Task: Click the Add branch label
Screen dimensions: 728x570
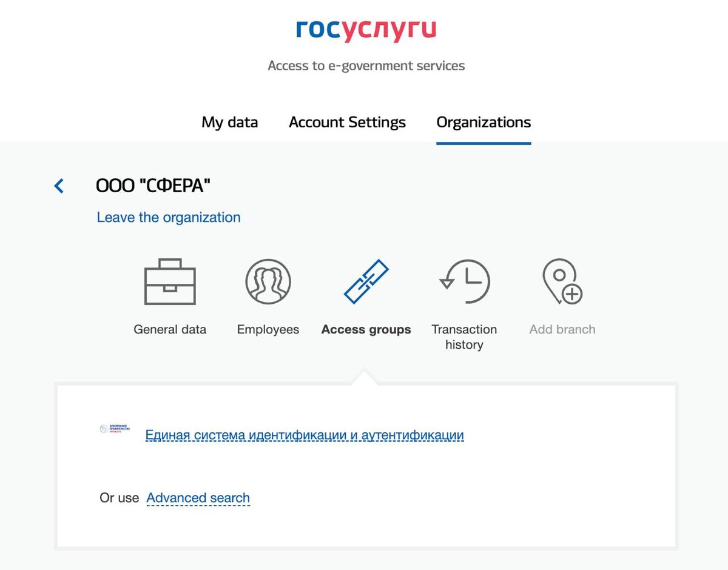Action: coord(562,329)
